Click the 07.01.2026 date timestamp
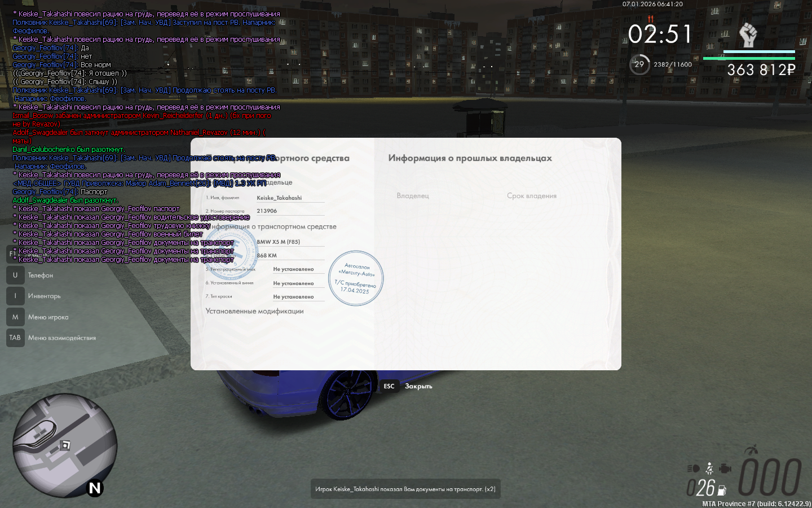Viewport: 812px width, 508px height. click(x=652, y=4)
